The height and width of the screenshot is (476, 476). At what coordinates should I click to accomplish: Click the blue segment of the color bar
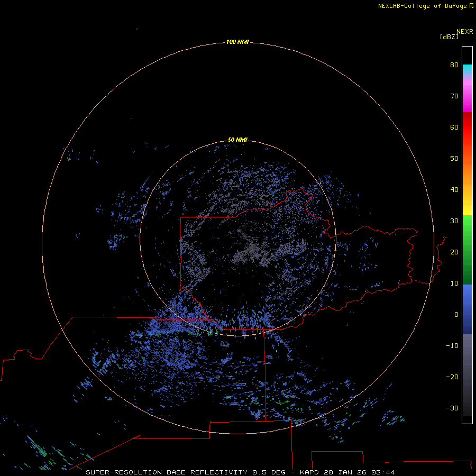pos(467,309)
